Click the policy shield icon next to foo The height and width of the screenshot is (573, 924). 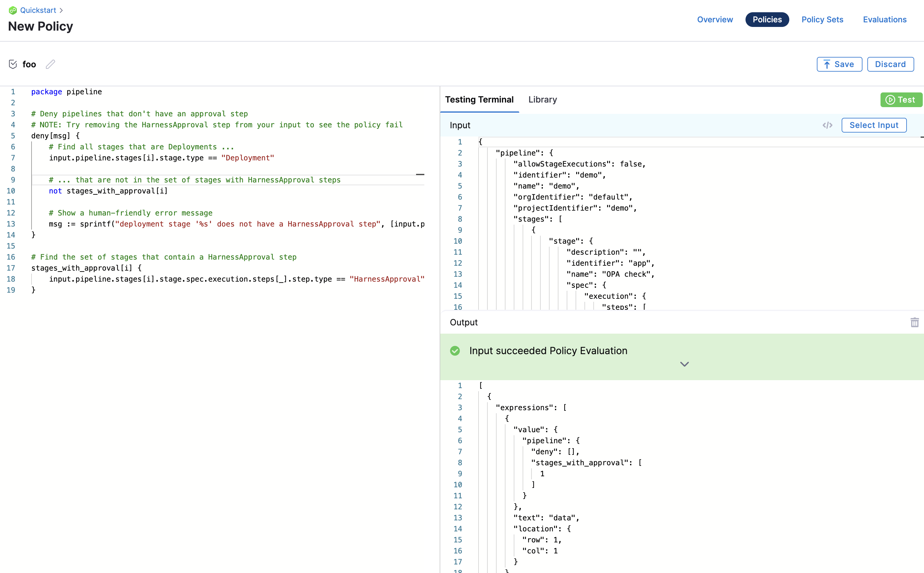coord(13,64)
